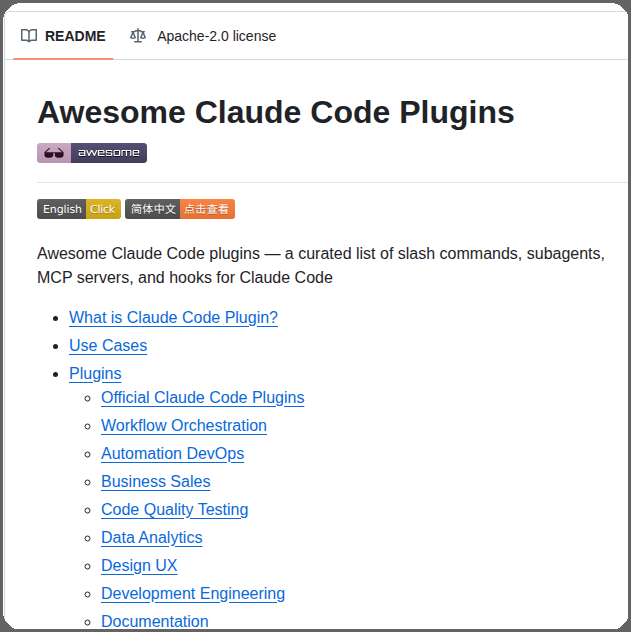Open the README tab
Screen dimensions: 631x632
(63, 36)
